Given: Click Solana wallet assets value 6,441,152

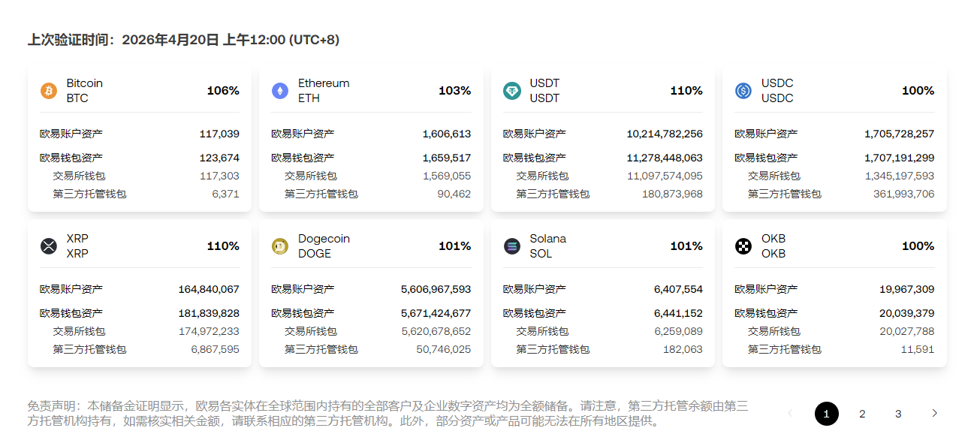Looking at the screenshot, I should pyautogui.click(x=678, y=313).
